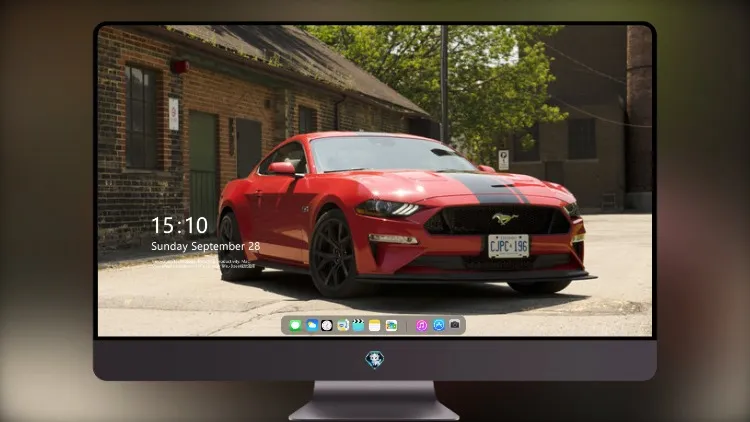Open the green Messages app in the dock
The image size is (750, 422).
point(295,325)
